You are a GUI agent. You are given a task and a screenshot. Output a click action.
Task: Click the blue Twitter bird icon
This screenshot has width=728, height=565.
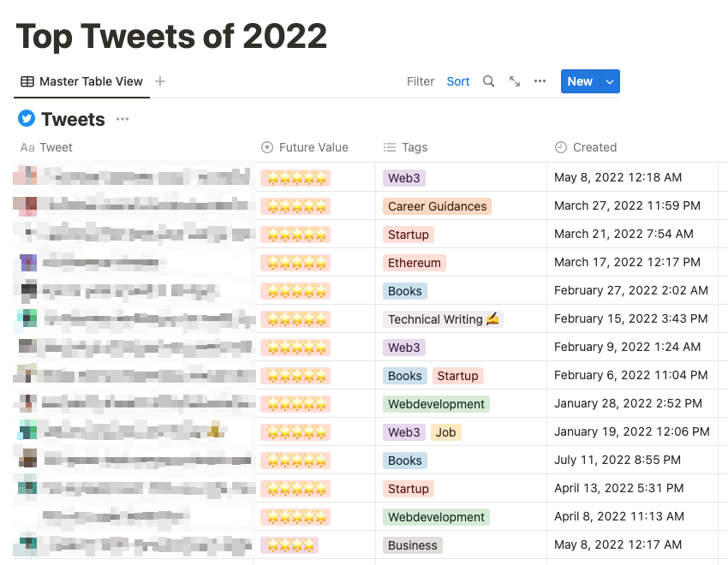pyautogui.click(x=27, y=118)
